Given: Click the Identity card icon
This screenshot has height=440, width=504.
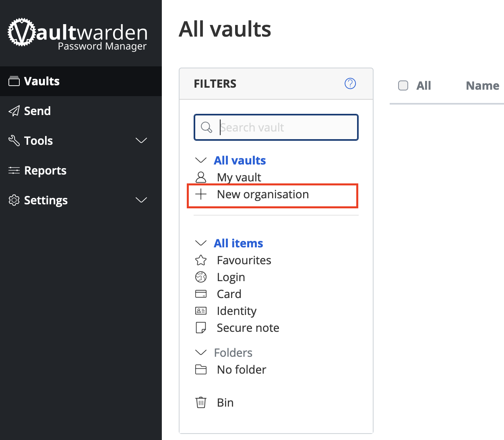Looking at the screenshot, I should [201, 311].
